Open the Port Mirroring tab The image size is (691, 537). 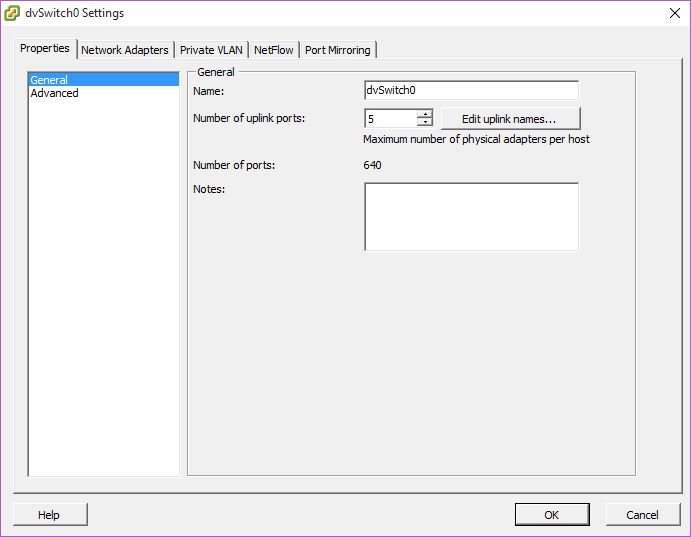[x=337, y=50]
